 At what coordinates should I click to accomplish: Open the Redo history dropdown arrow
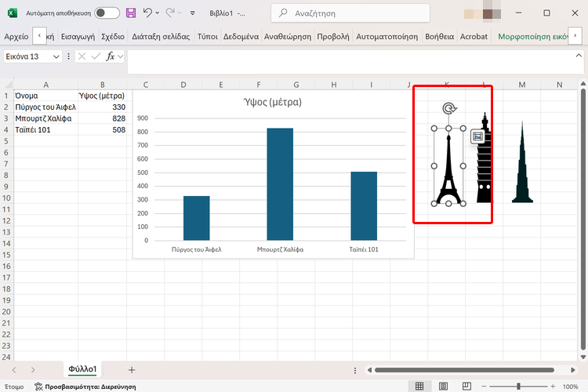coord(180,13)
